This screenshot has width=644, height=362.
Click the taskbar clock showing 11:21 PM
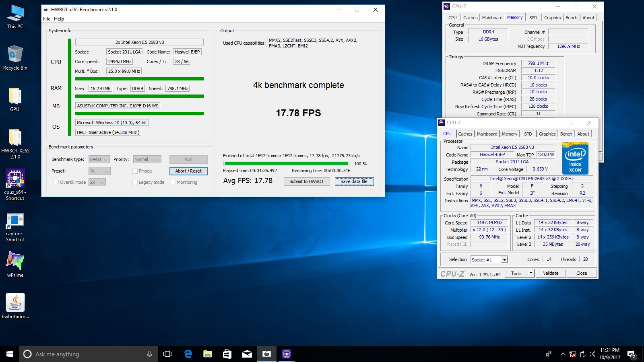pos(610,354)
